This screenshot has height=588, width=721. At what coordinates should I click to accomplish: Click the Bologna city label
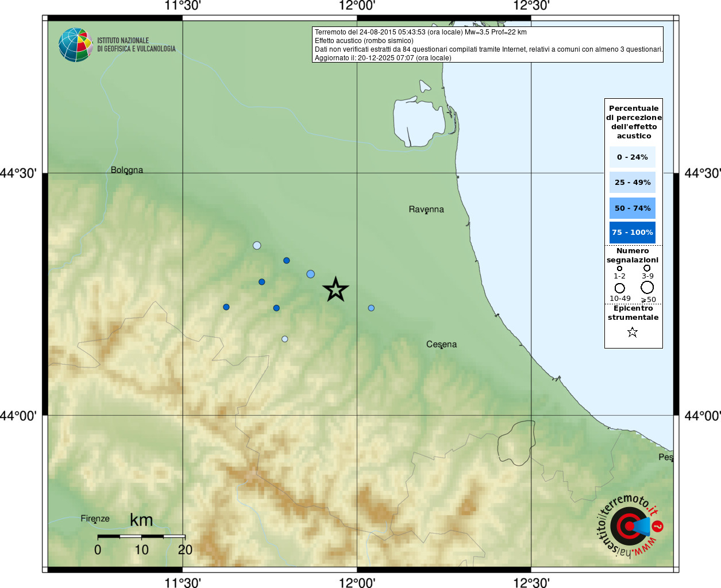[127, 170]
